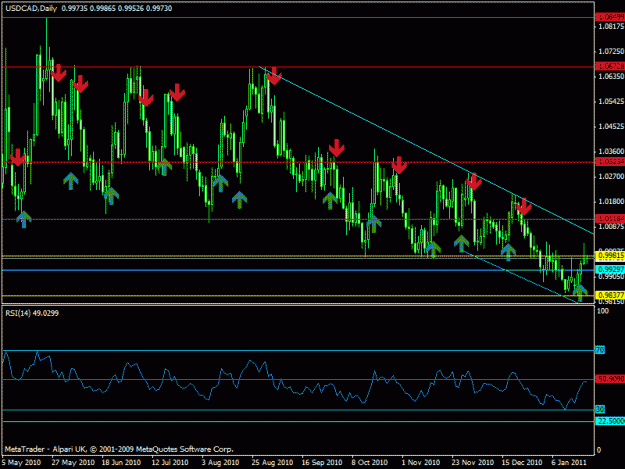
Task: Click the 1 Nov 2010 date label
Action: 421,462
